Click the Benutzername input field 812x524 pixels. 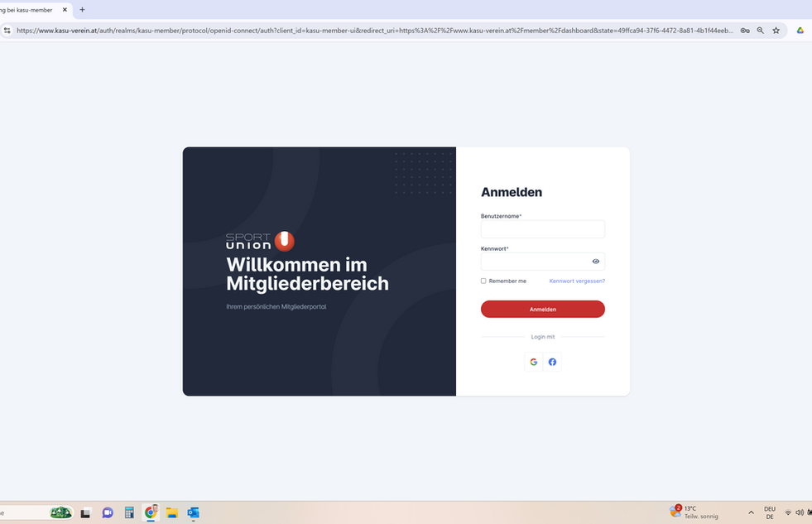542,228
